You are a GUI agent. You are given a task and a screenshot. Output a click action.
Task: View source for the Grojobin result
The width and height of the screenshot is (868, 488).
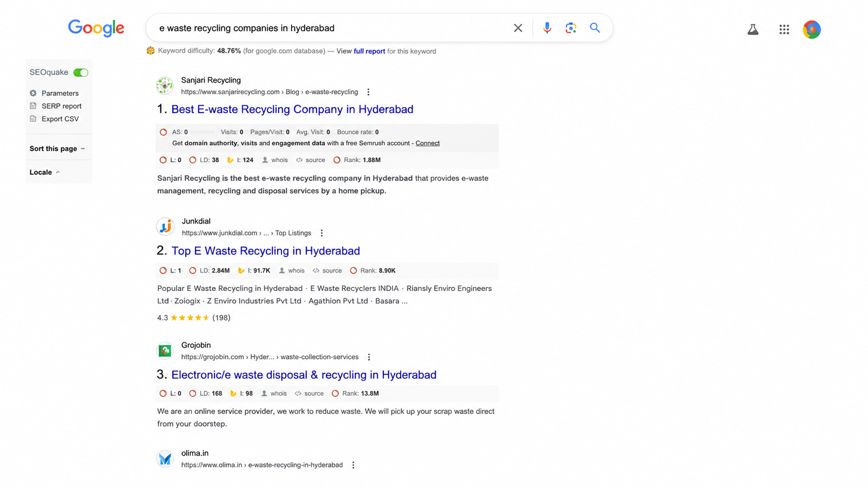coord(309,394)
